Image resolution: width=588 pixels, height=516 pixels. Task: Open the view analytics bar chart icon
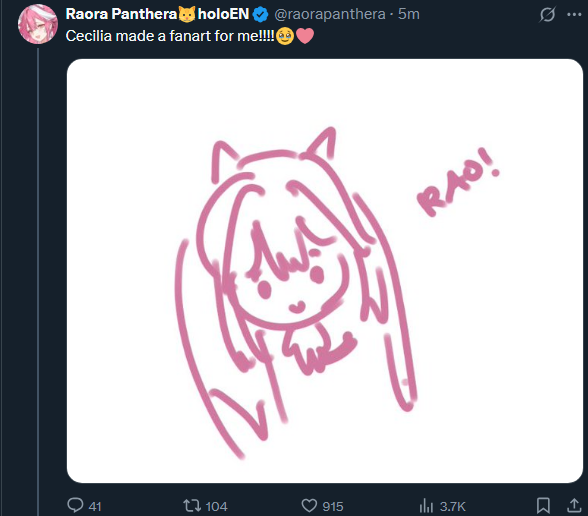point(426,506)
